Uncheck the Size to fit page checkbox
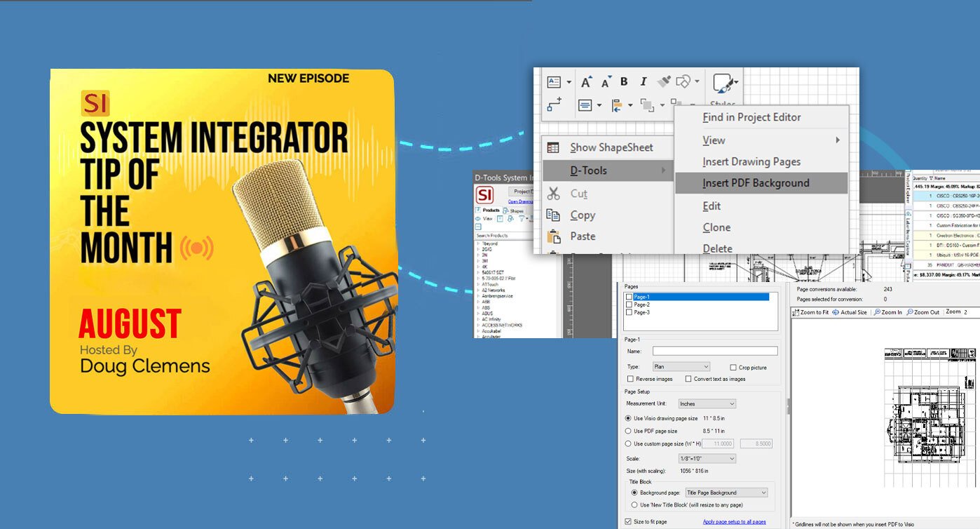Image resolution: width=980 pixels, height=529 pixels. click(x=628, y=522)
